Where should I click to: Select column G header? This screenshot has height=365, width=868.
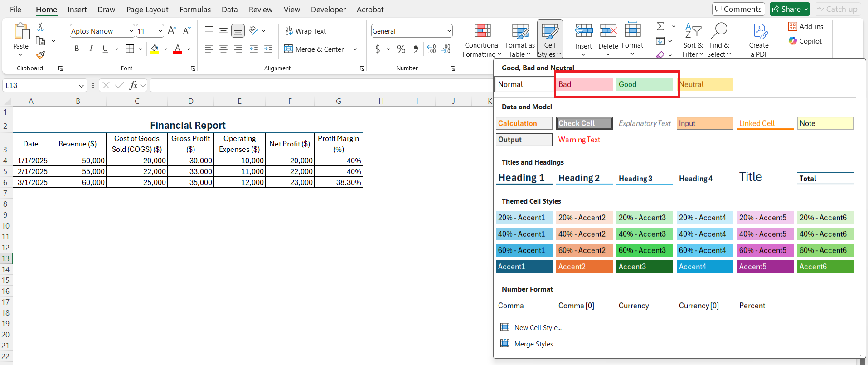pos(339,101)
